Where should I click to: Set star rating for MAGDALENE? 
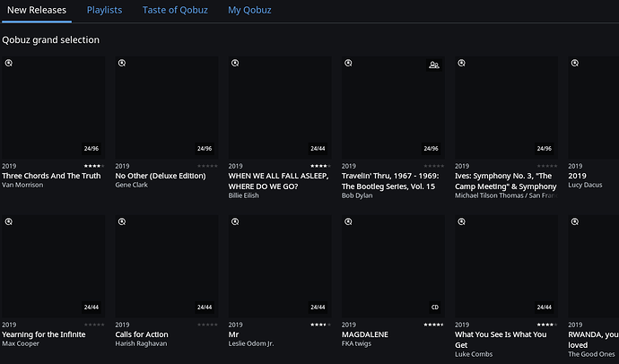point(434,325)
